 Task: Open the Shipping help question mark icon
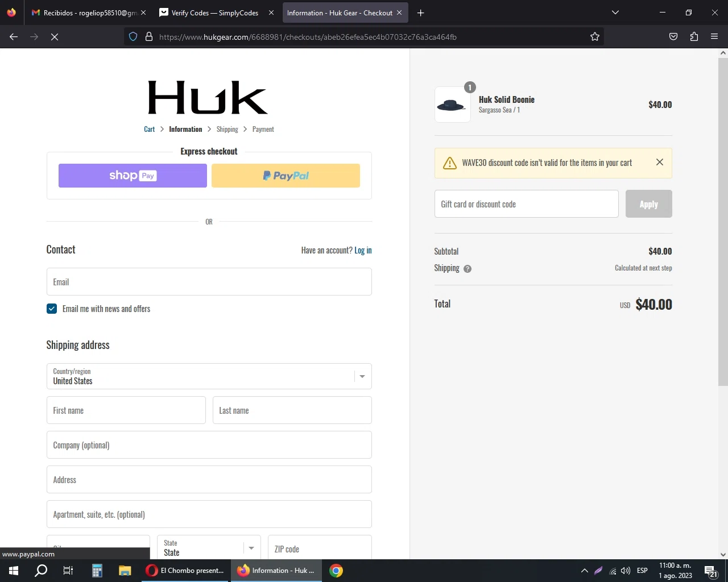(x=468, y=269)
